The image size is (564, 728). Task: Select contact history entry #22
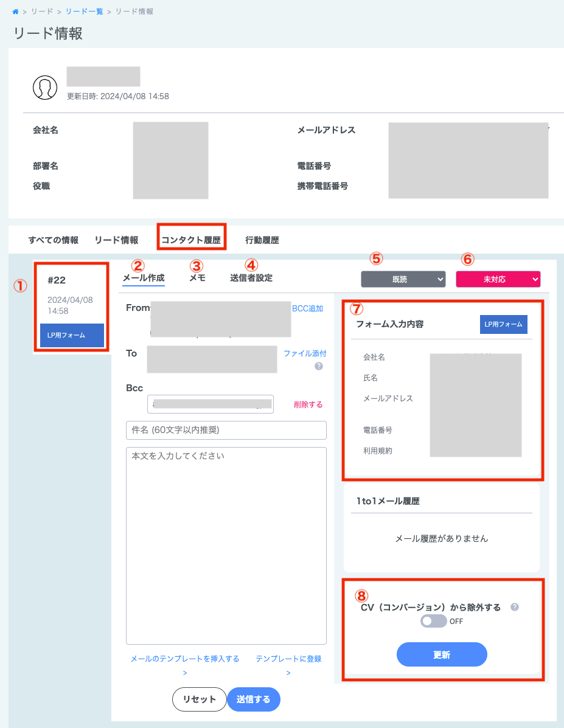click(x=72, y=307)
